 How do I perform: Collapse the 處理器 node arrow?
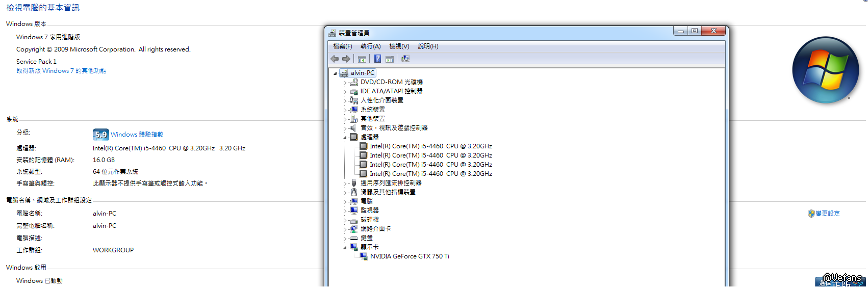pos(345,138)
